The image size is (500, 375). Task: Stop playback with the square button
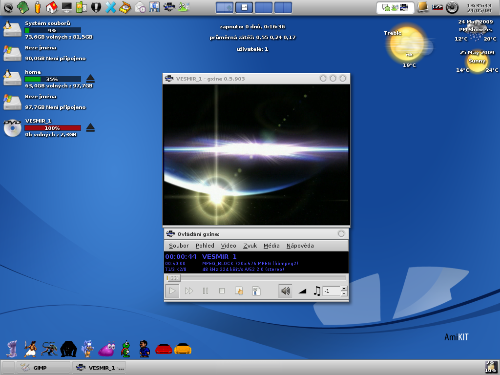coord(222,291)
